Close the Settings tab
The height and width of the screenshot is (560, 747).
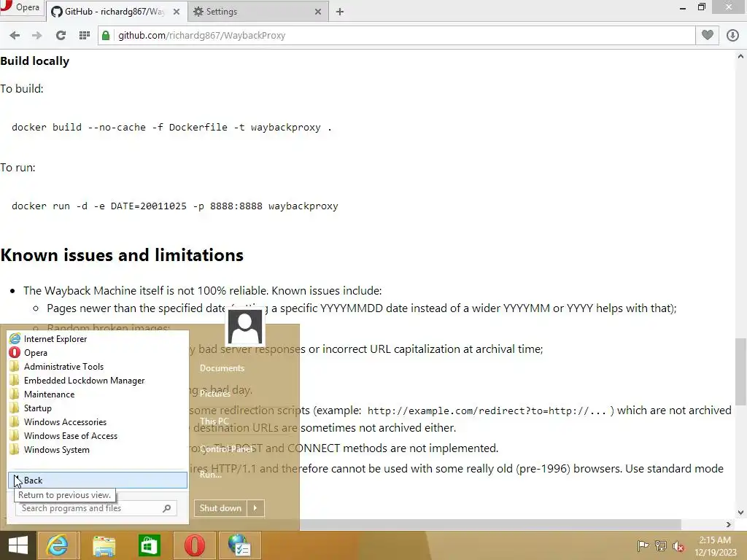pyautogui.click(x=318, y=12)
